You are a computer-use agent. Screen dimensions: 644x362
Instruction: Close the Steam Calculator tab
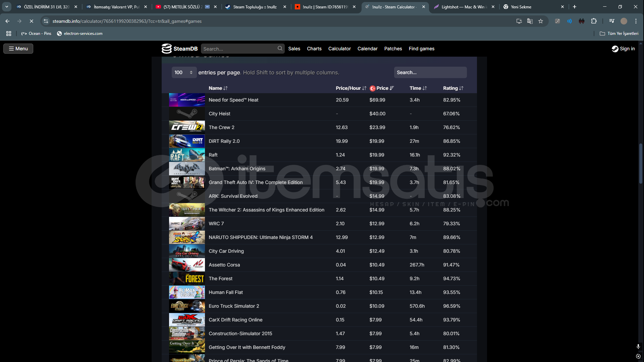[x=424, y=7]
